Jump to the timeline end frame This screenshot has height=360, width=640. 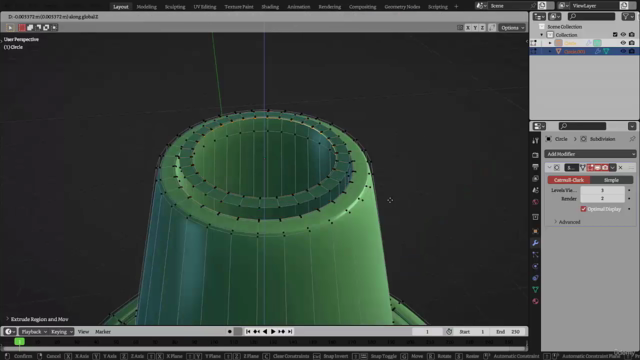290,331
